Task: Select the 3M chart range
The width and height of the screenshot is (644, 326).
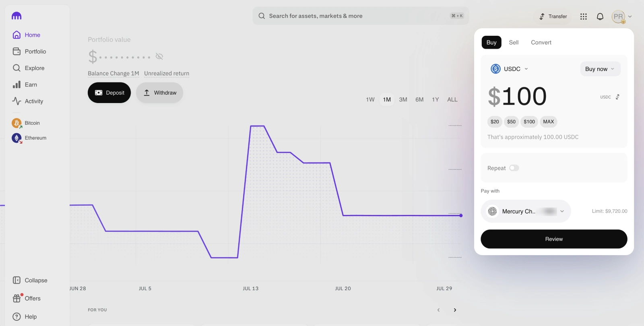Action: [x=403, y=99]
